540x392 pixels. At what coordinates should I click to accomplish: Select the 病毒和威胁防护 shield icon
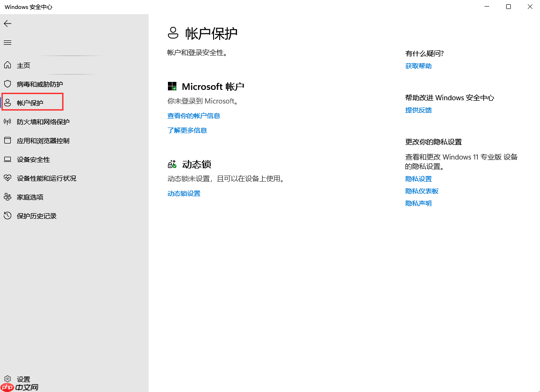[7, 84]
